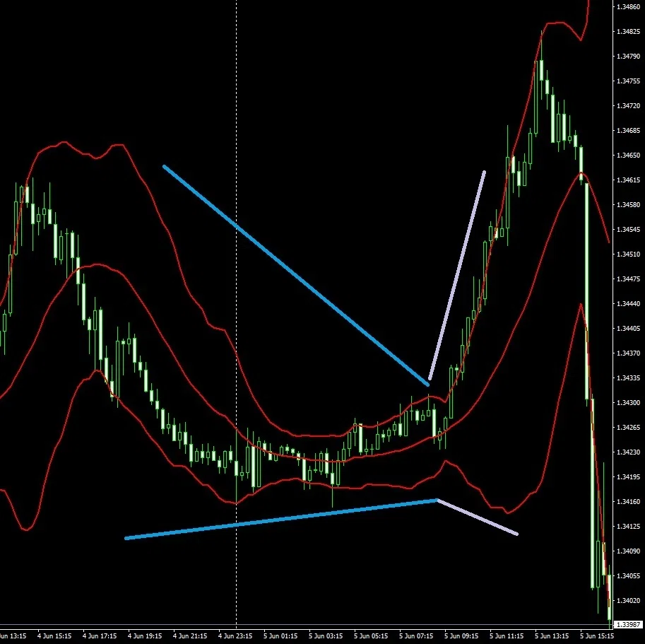Click the 4 Jun 23:15 time label
Image resolution: width=645 pixels, height=644 pixels.
pos(235,636)
